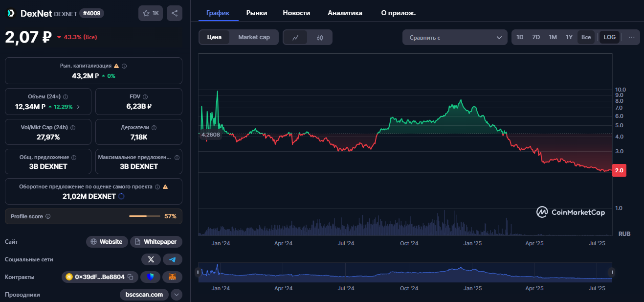This screenshot has width=644, height=302.
Task: Click the #4009 rank badge
Action: click(92, 13)
